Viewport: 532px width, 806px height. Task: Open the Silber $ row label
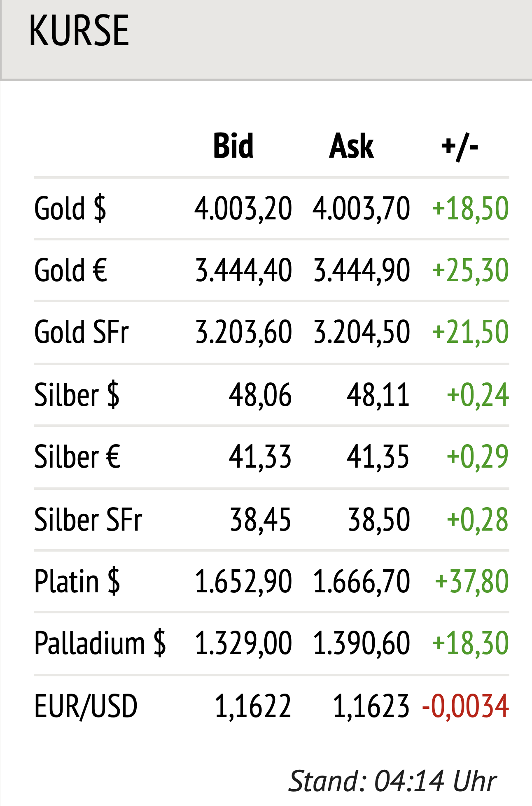coord(77,395)
